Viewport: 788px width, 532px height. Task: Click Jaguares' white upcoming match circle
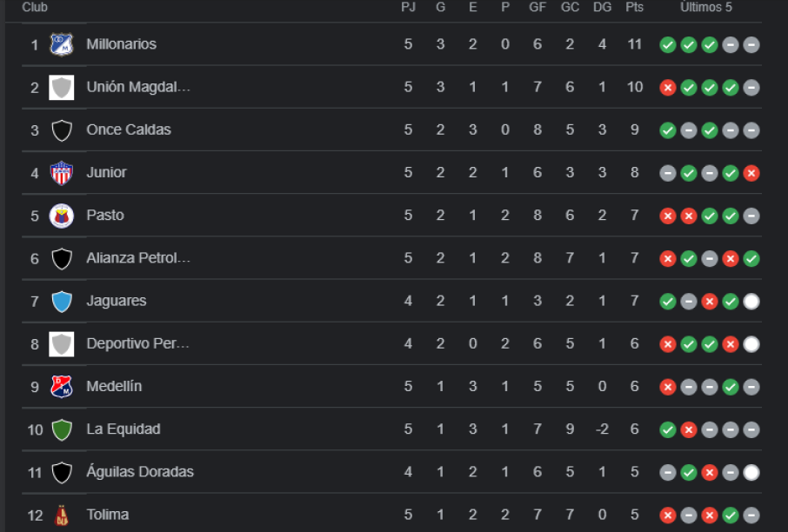click(x=751, y=302)
